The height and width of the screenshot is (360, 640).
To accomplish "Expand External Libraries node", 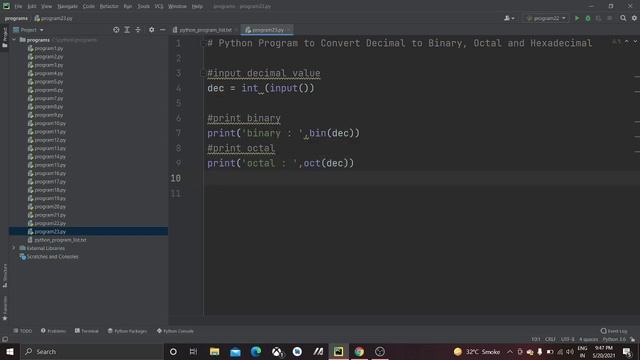I will (14, 248).
